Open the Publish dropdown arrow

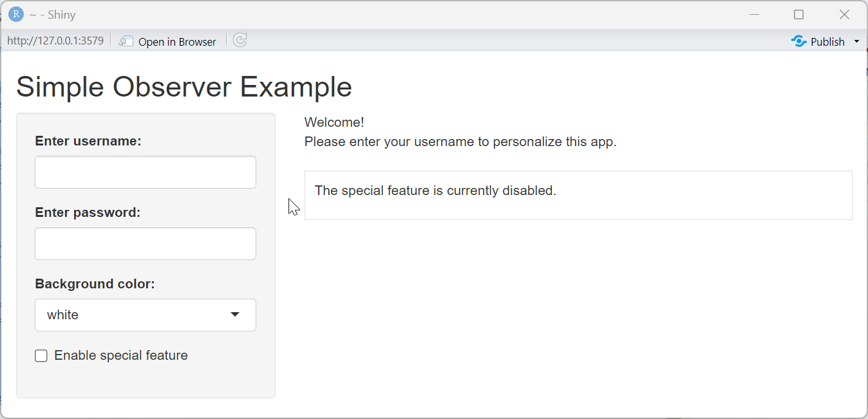pos(856,41)
